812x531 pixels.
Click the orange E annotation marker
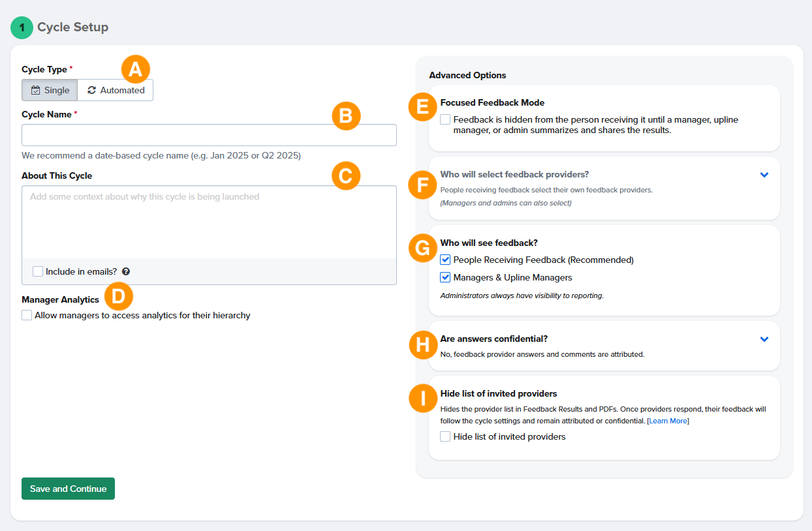422,106
